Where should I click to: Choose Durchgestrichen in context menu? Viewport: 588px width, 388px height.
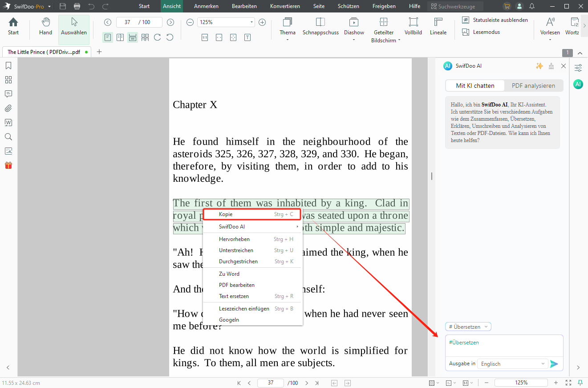(252, 261)
